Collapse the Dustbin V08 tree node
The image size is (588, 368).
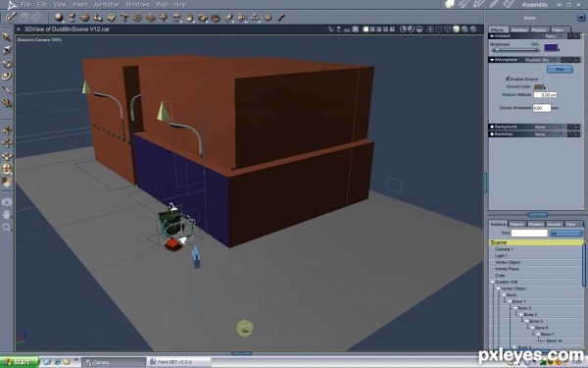493,282
